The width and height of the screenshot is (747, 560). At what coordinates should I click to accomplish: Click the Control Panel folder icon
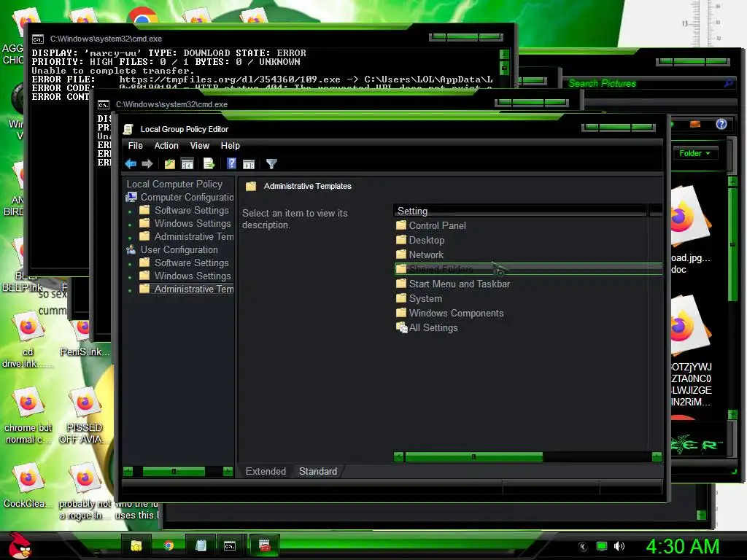pyautogui.click(x=401, y=225)
